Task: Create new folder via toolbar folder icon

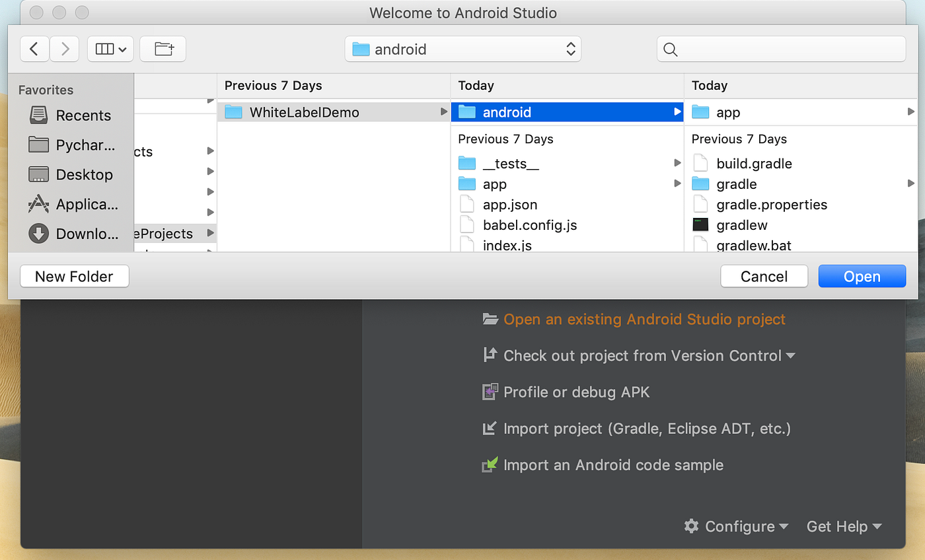Action: coord(163,49)
